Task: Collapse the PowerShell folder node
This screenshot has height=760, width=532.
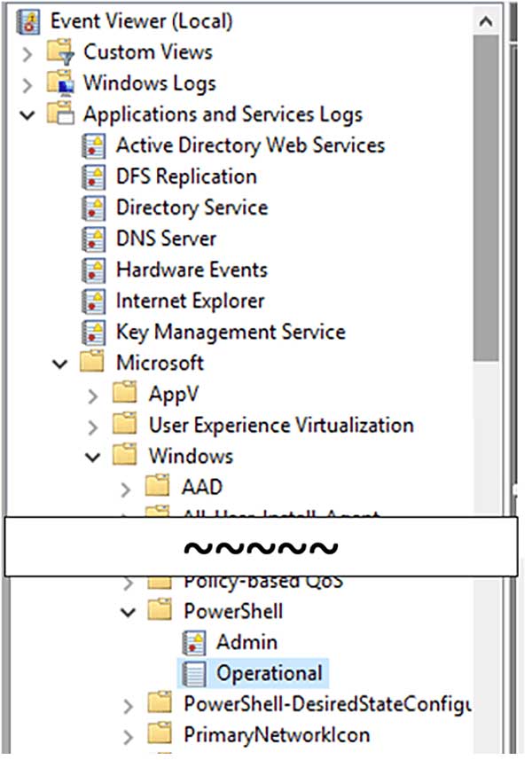Action: (x=128, y=612)
